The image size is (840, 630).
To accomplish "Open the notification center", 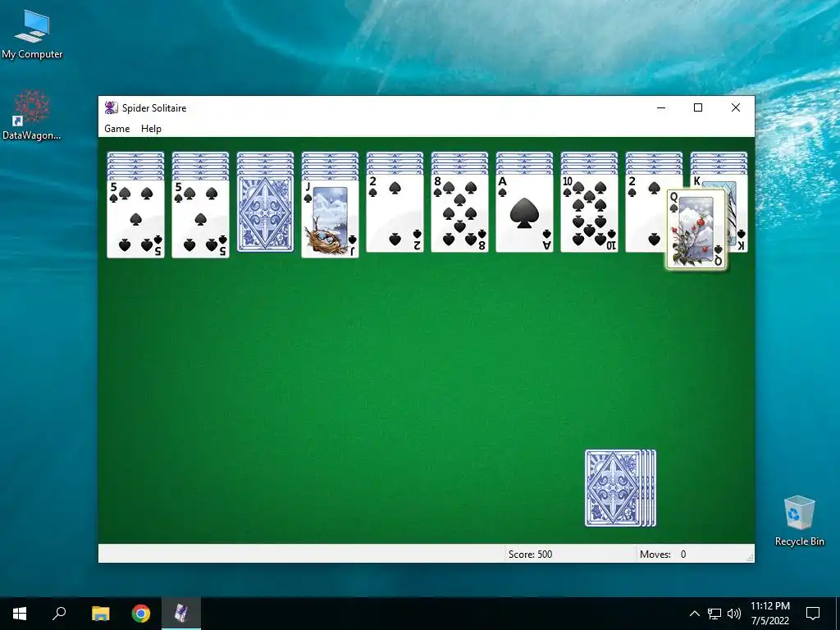I will click(x=813, y=614).
